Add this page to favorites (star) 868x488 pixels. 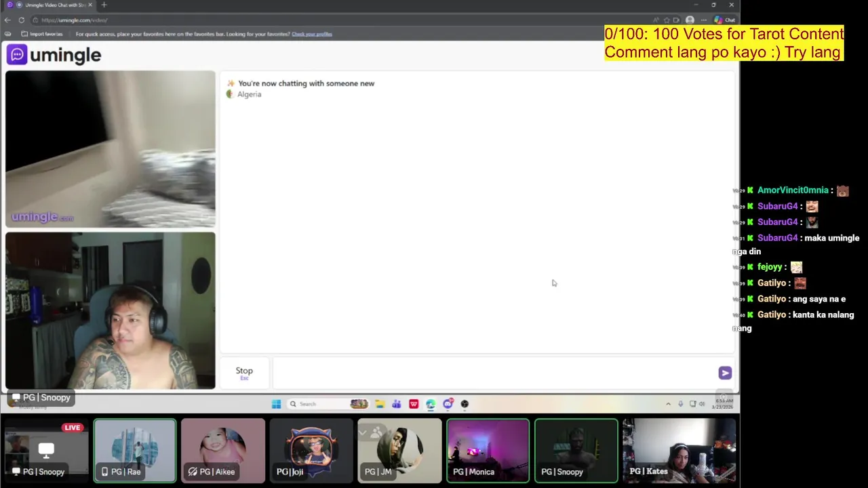click(x=667, y=20)
